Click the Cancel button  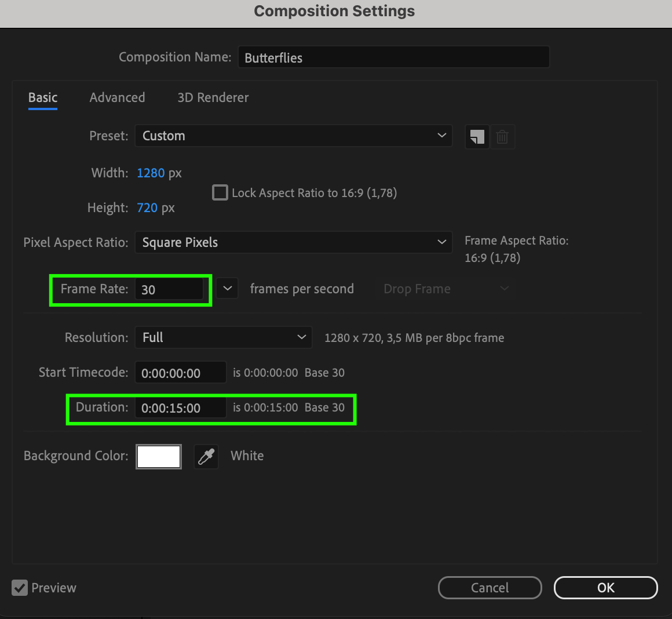[x=490, y=588]
